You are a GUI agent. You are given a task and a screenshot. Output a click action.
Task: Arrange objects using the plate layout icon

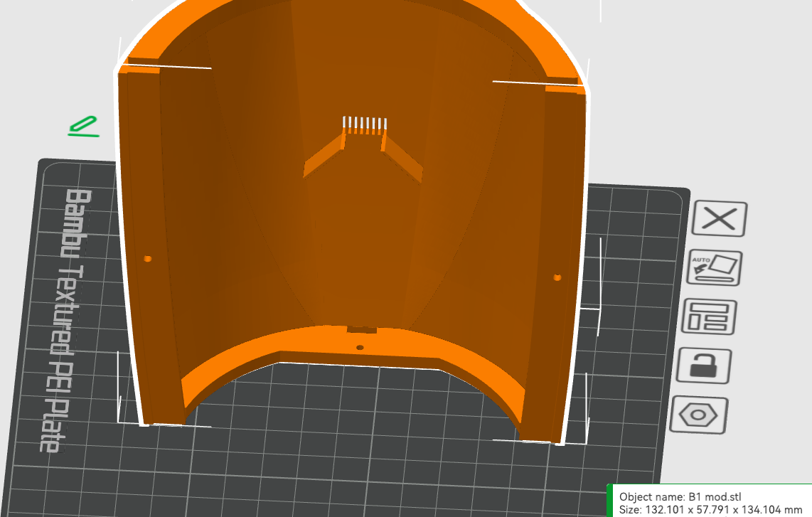(x=710, y=316)
